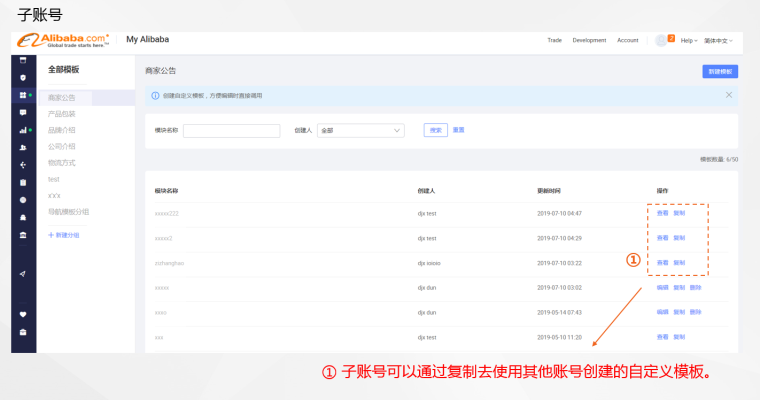Image resolution: width=760 pixels, height=400 pixels.
Task: Open the 简体中文 language dropdown
Action: [x=718, y=41]
